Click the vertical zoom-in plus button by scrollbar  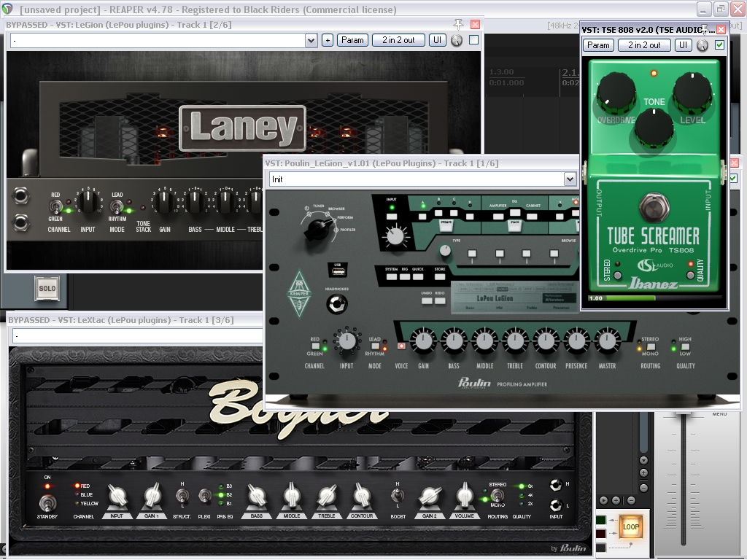pos(643,472)
